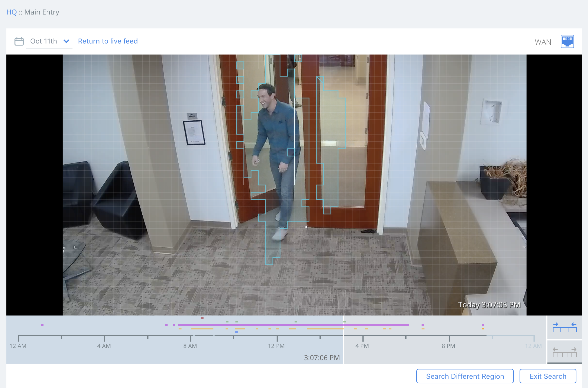
Task: Click the orange marker before 10 PM
Action: click(483, 329)
